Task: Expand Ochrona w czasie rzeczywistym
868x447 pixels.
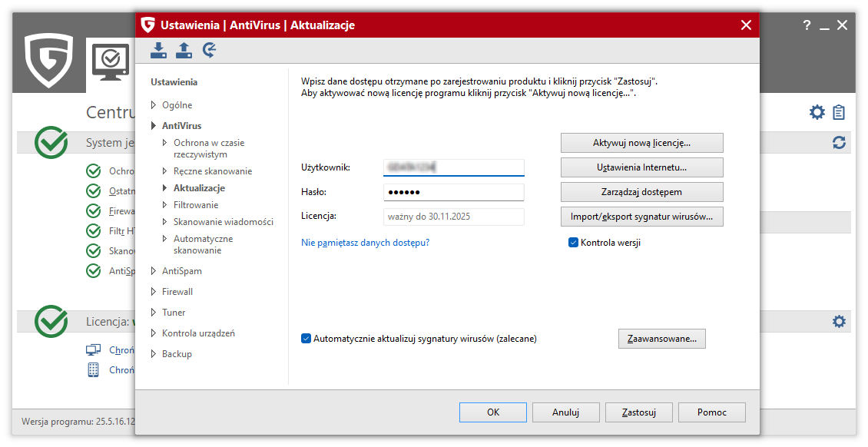Action: (x=165, y=143)
